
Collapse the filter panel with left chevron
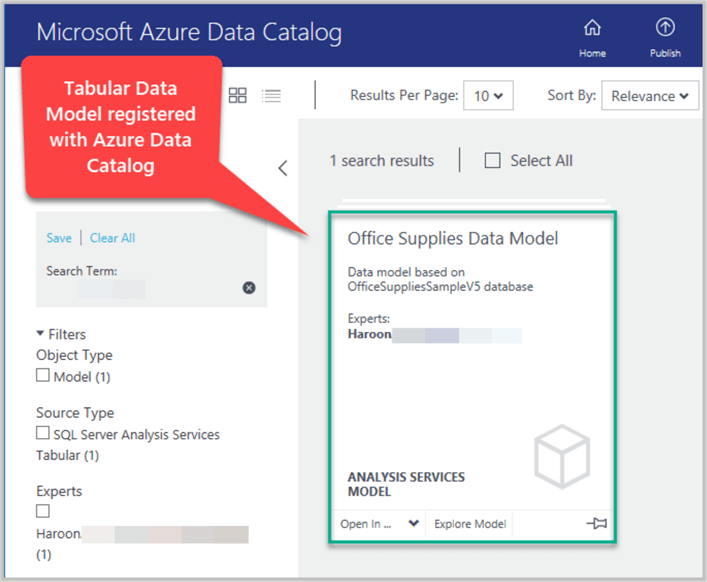click(283, 168)
